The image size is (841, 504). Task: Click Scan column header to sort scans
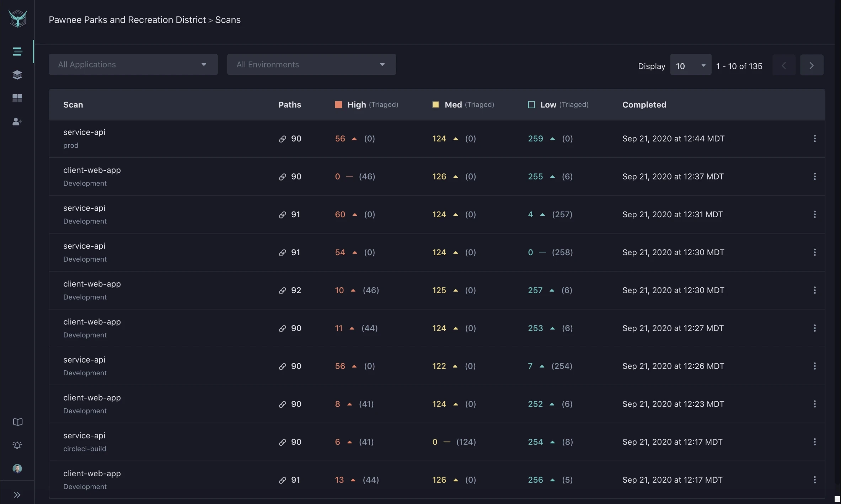coord(73,104)
